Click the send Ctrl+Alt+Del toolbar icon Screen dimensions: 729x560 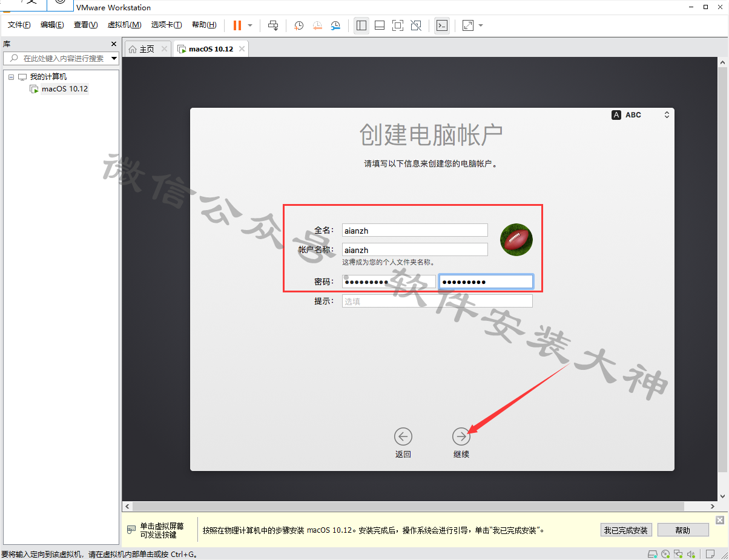coord(273,25)
